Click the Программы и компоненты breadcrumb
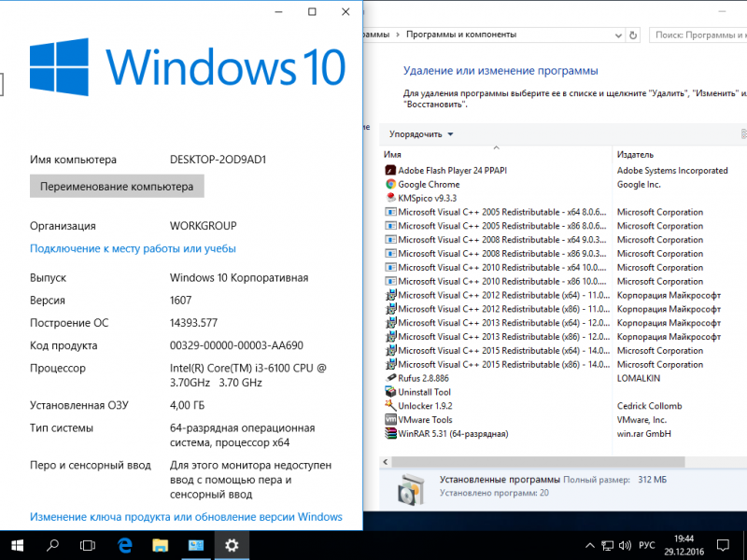The width and height of the screenshot is (747, 560). (x=461, y=35)
